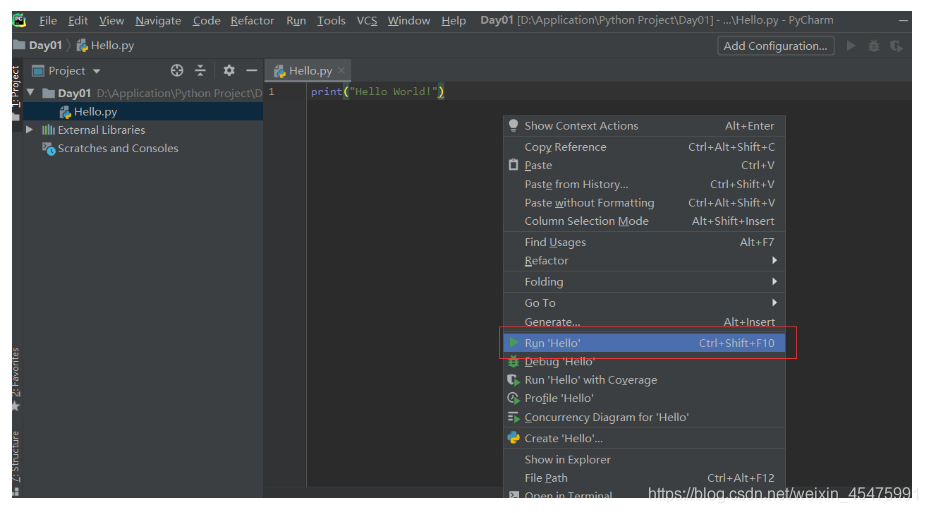
Task: Select Copy Reference in context menu
Action: [644, 147]
